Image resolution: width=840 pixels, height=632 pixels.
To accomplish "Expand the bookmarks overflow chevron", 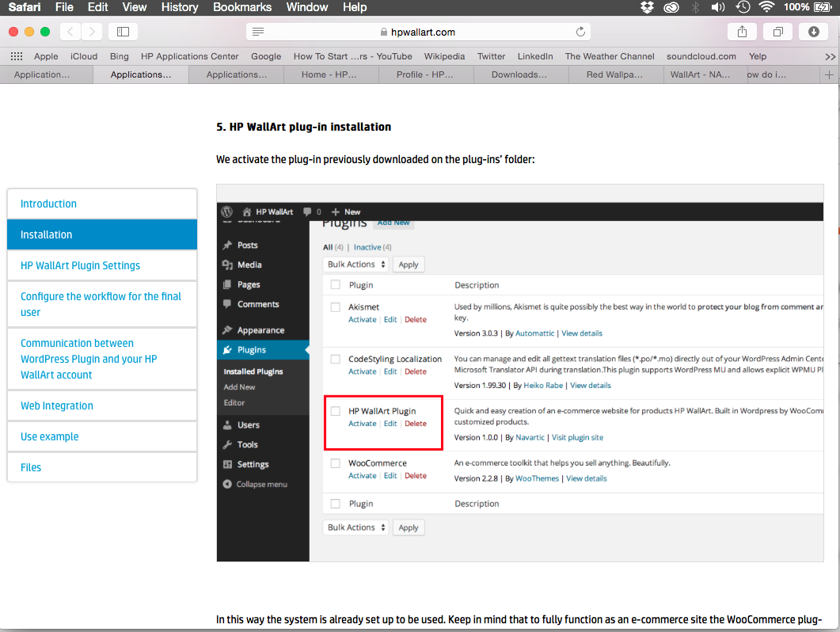I will pyautogui.click(x=830, y=56).
